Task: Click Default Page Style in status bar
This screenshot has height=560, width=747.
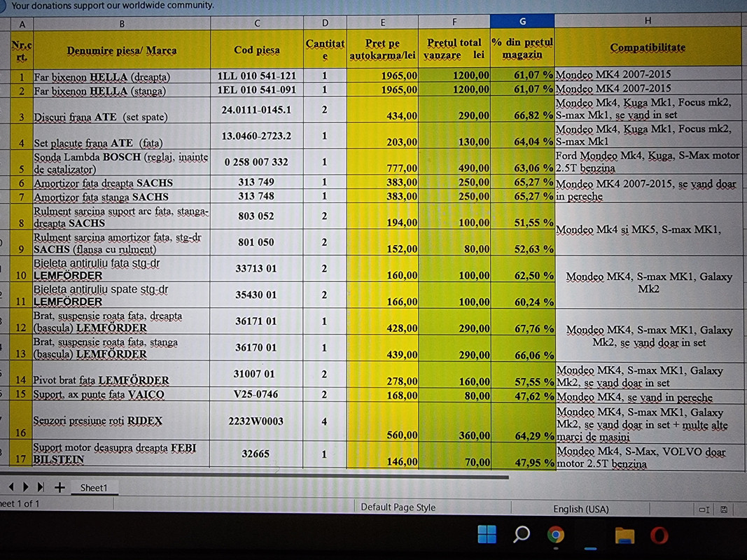Action: (x=398, y=507)
